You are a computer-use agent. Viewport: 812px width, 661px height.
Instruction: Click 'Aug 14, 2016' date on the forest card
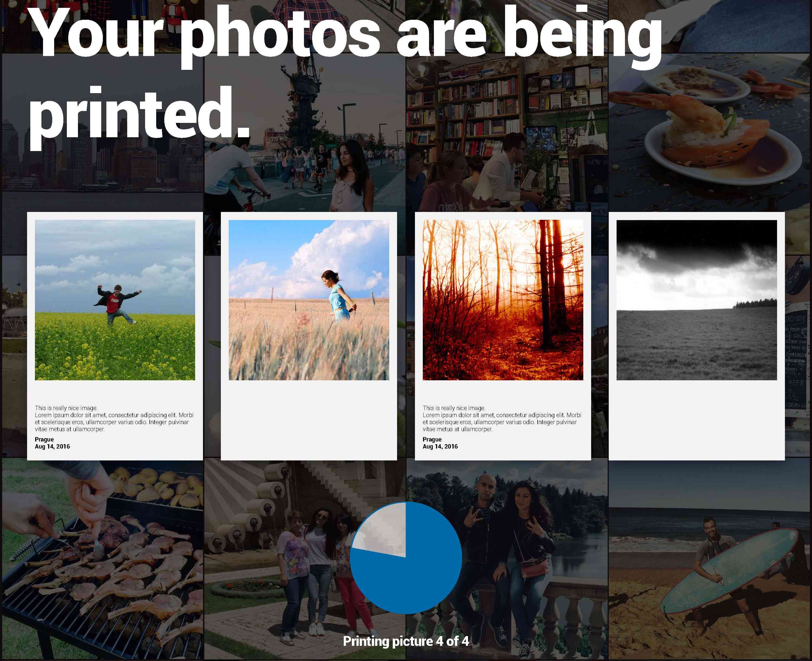pyautogui.click(x=440, y=447)
